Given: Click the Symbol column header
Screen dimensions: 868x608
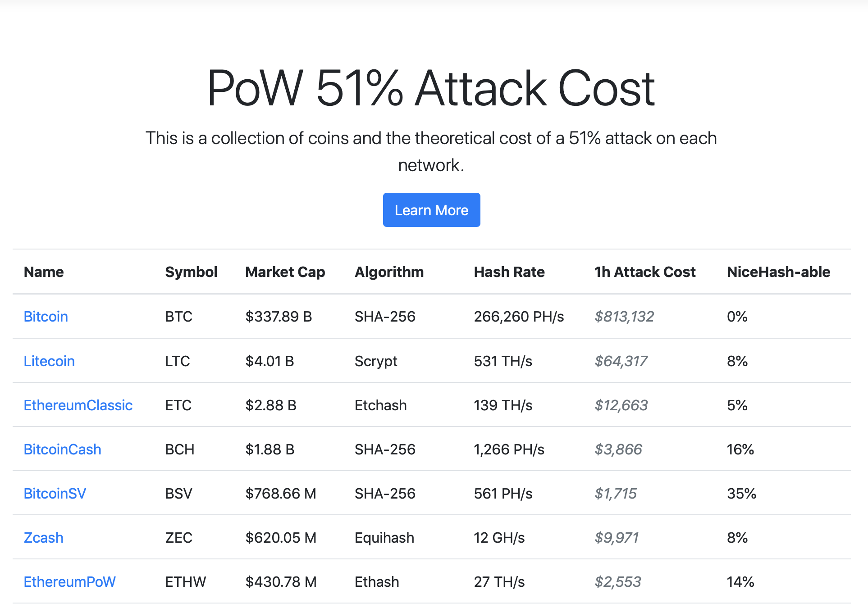Looking at the screenshot, I should point(191,272).
